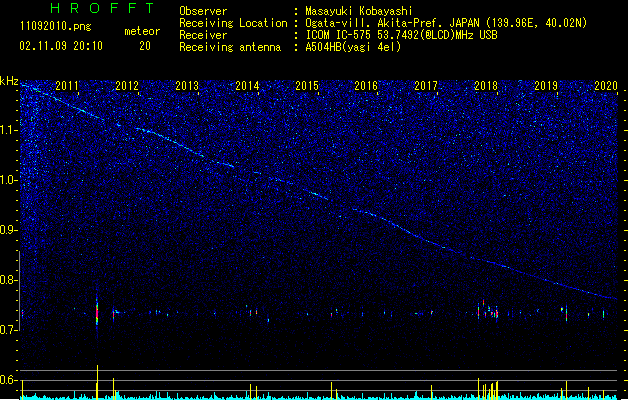Image resolution: width=629 pixels, height=400 pixels.
Task: Click the 2020 time marker
Action: click(x=606, y=85)
